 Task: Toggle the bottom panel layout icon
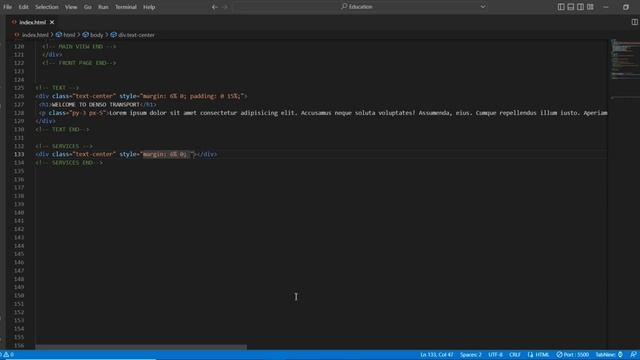[x=571, y=7]
